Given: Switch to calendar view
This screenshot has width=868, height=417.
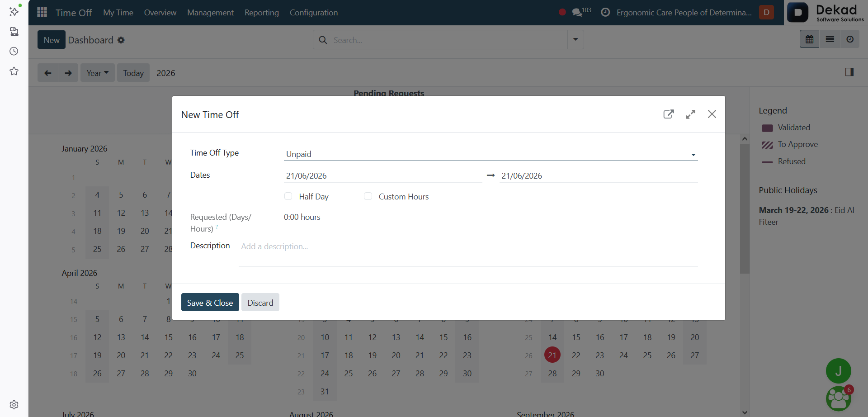Looking at the screenshot, I should [809, 39].
